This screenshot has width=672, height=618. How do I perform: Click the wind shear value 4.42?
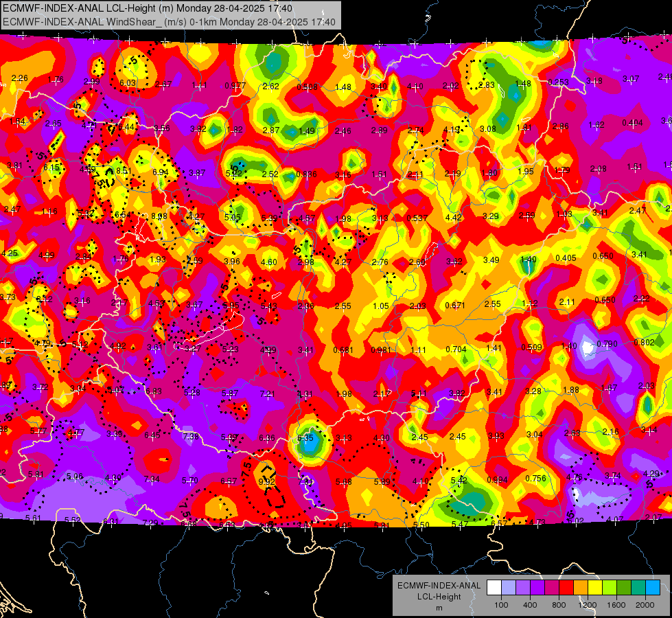pyautogui.click(x=454, y=218)
